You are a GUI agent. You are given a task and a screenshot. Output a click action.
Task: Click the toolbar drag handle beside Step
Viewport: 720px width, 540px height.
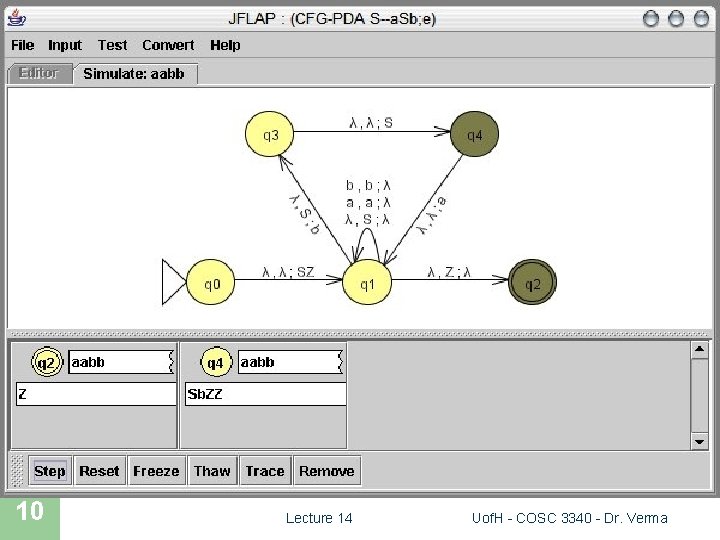(x=17, y=471)
